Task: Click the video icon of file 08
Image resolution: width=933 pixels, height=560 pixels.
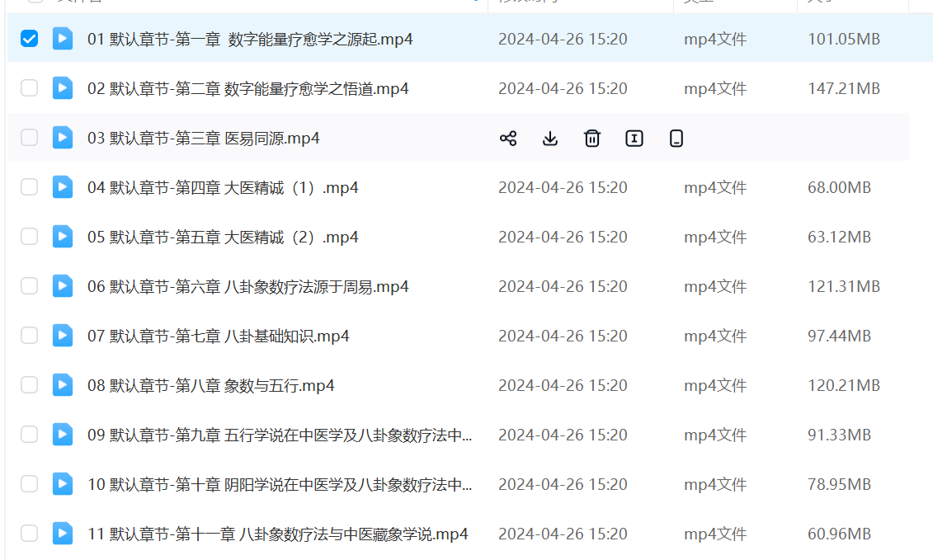Action: [x=63, y=385]
